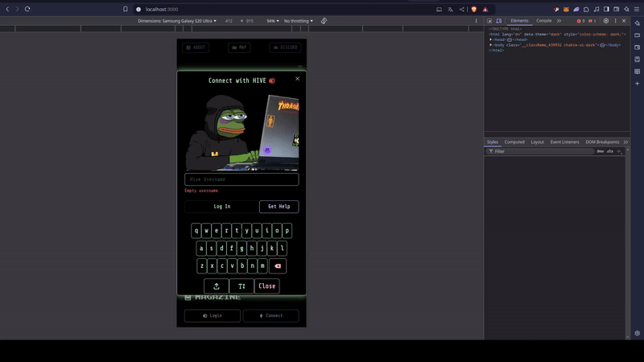
Task: Click the styles Filter input
Action: 542,151
